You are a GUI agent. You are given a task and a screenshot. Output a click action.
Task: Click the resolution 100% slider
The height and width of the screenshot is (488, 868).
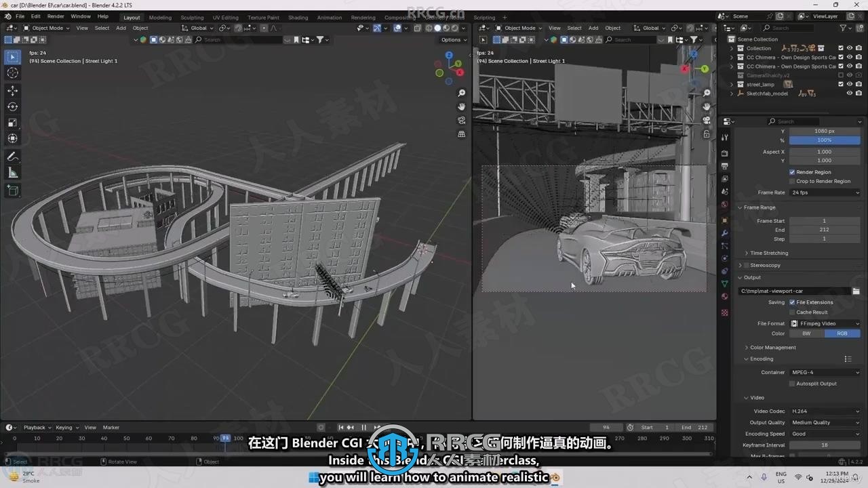[x=825, y=140]
